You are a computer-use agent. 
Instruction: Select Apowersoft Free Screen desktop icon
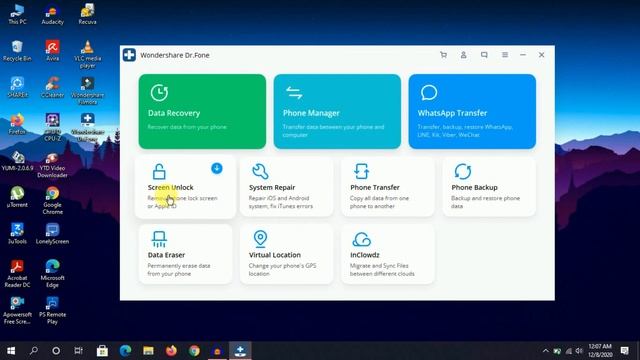click(17, 310)
